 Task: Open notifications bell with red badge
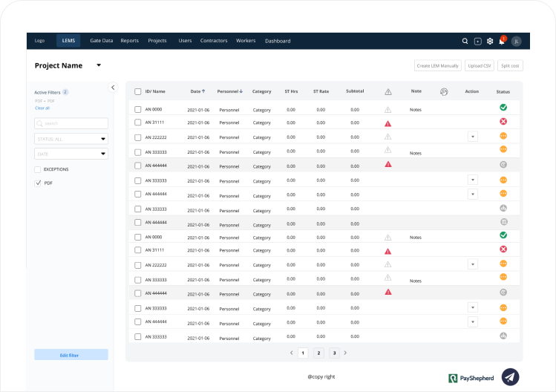click(x=502, y=42)
